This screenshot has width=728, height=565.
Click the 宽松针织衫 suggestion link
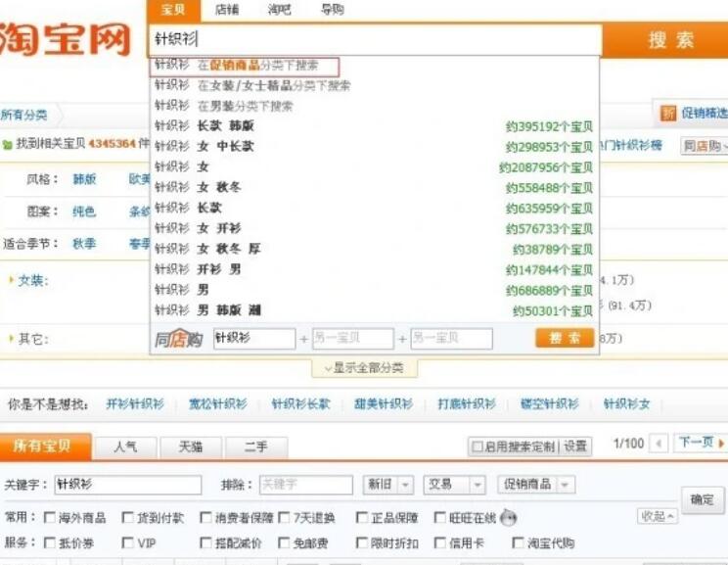(218, 404)
